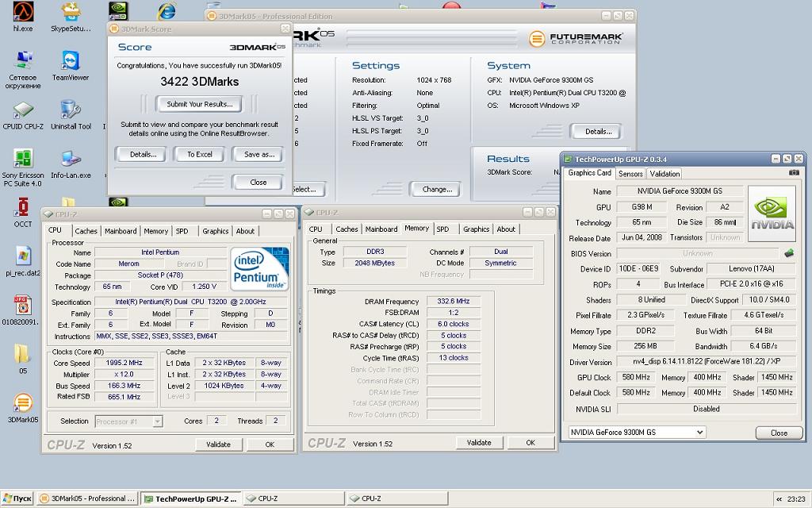Click the system tray expand chevron
Image resolution: width=812 pixels, height=508 pixels.
click(x=779, y=499)
